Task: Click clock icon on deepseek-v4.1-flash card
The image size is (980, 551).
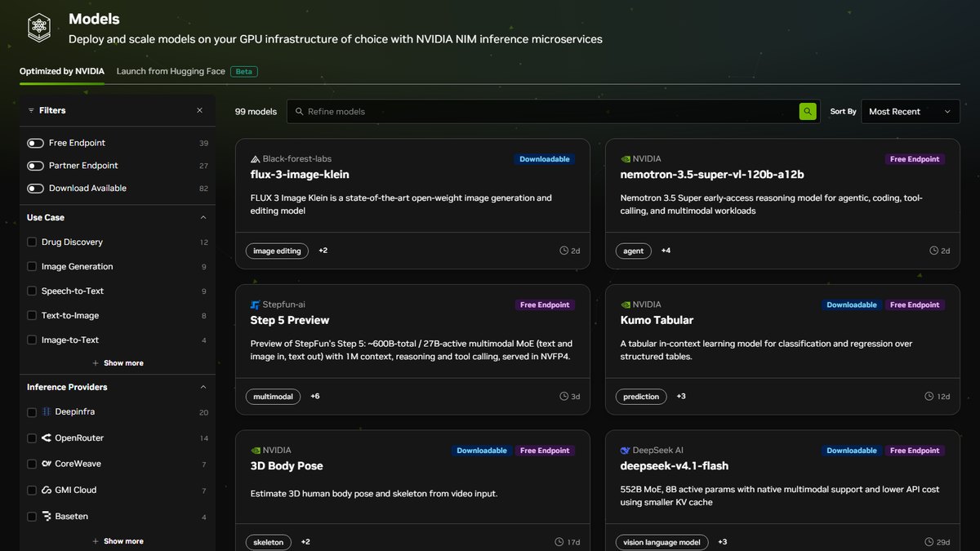Action: coord(929,542)
